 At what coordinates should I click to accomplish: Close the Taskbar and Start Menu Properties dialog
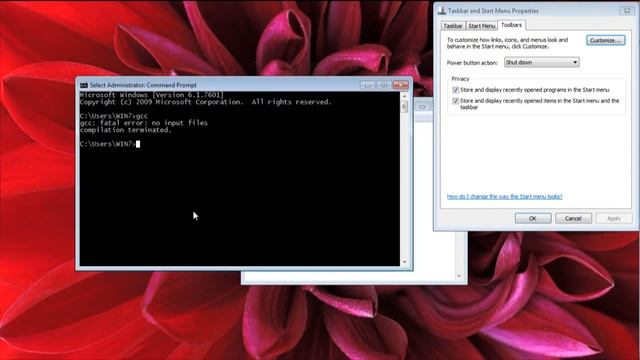pyautogui.click(x=627, y=11)
